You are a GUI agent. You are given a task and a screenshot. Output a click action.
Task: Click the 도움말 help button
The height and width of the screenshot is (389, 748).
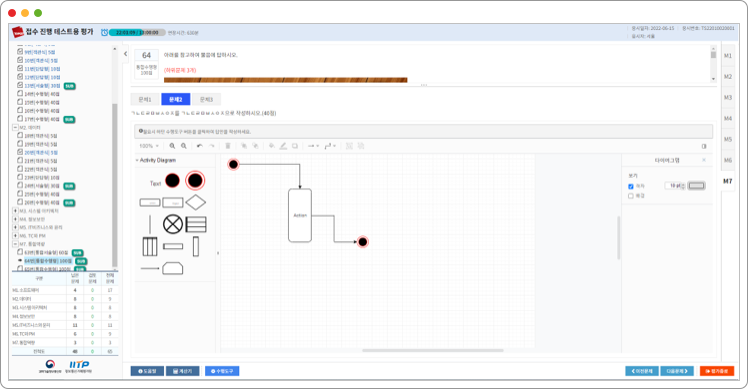coord(147,371)
